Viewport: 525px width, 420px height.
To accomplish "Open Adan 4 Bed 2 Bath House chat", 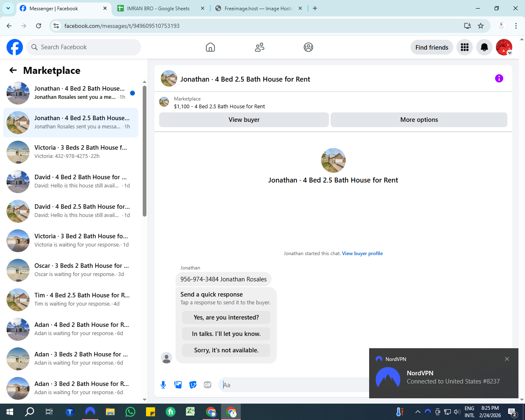I will tap(71, 329).
